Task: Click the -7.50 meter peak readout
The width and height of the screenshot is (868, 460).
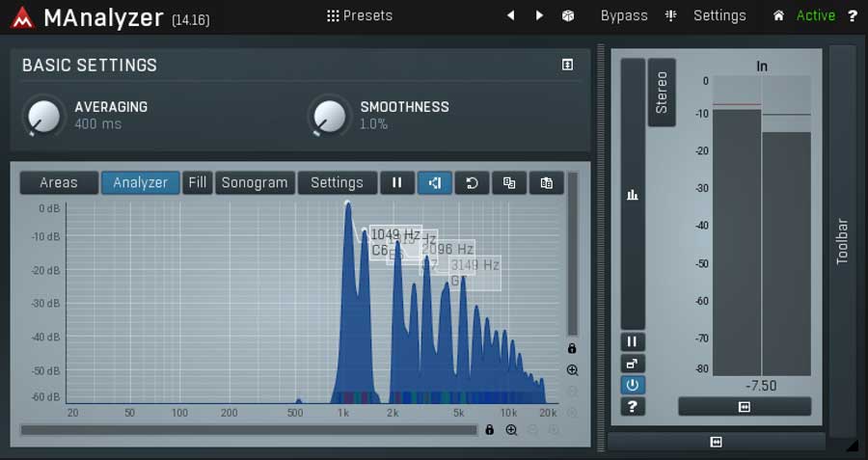Action: [x=761, y=386]
